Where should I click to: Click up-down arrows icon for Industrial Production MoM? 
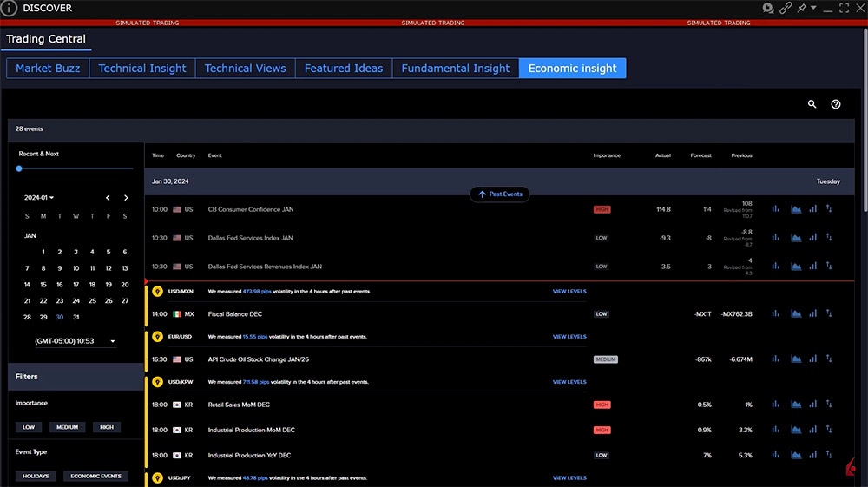pyautogui.click(x=829, y=430)
